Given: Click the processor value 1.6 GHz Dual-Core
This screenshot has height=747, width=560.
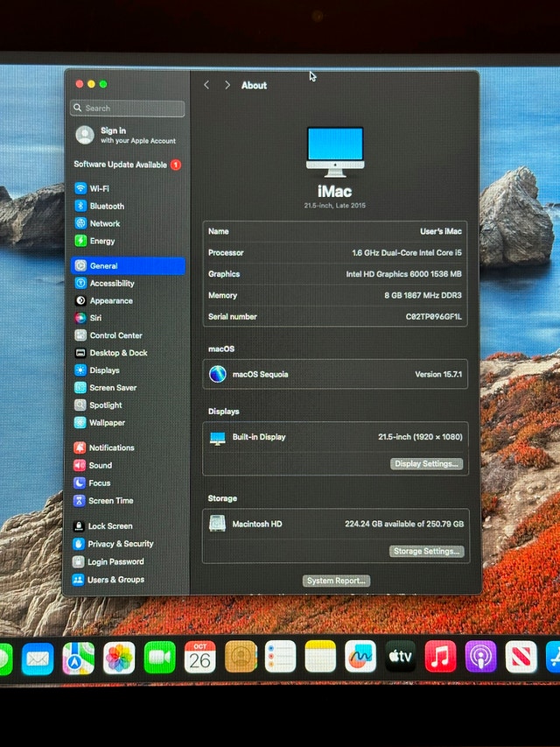Looking at the screenshot, I should tap(407, 252).
